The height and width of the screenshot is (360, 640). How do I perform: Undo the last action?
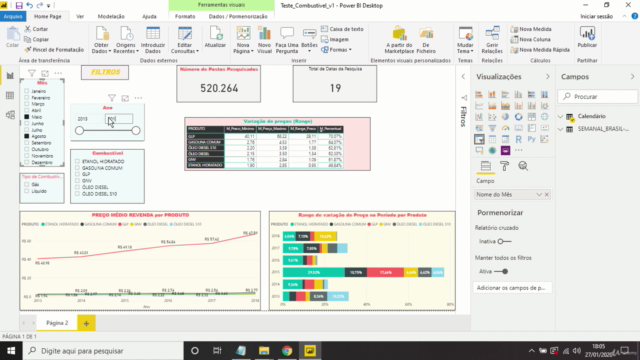[x=29, y=5]
